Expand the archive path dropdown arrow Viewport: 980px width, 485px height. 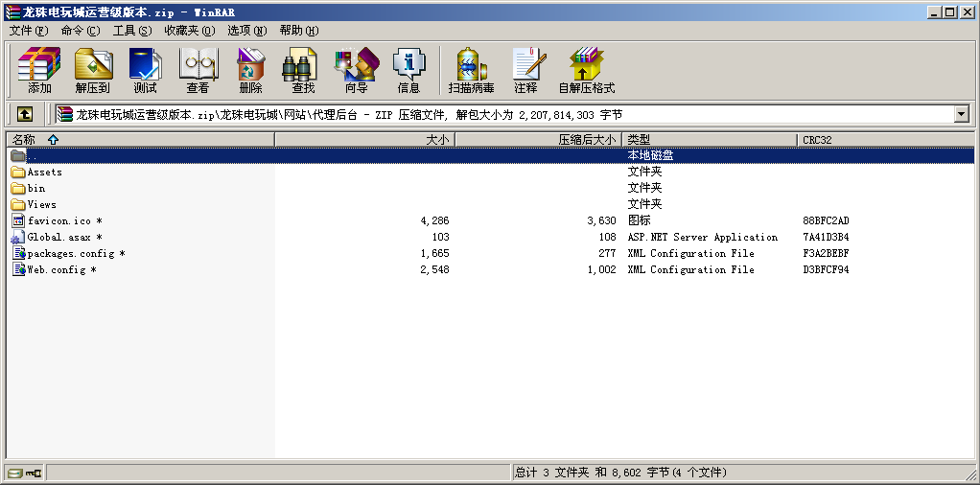point(962,114)
